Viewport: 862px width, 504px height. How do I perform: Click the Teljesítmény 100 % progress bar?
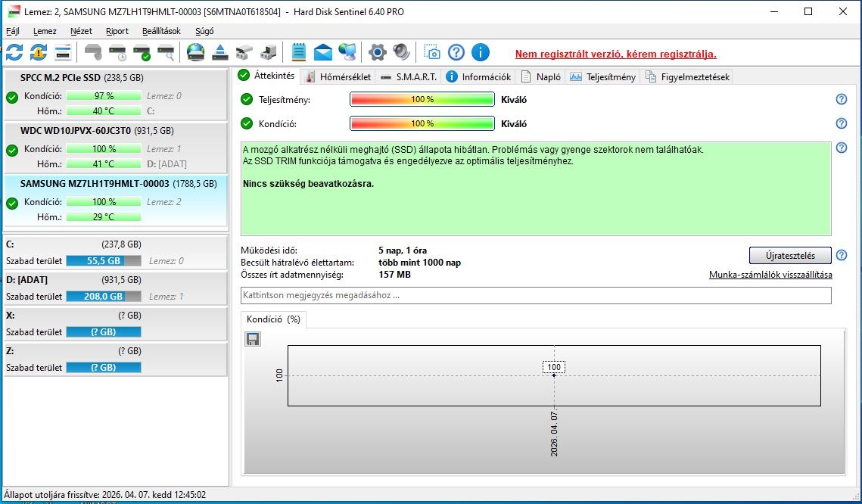coord(422,99)
